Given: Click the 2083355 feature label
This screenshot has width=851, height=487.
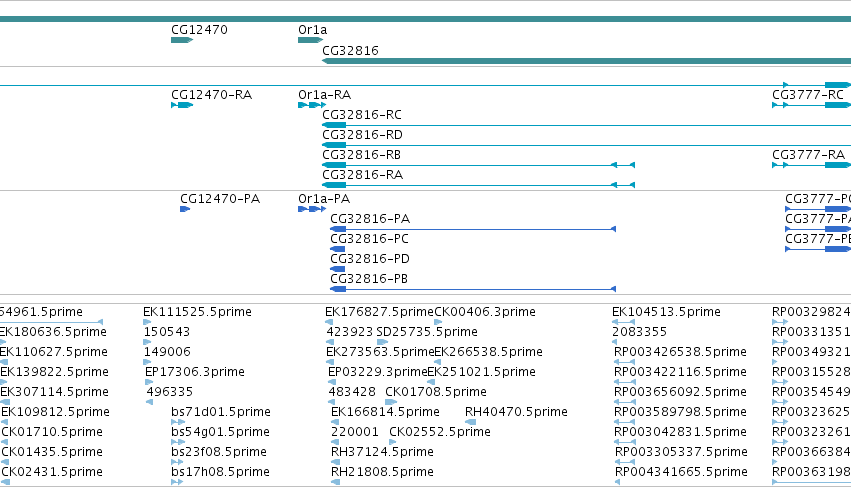Looking at the screenshot, I should pyautogui.click(x=640, y=332).
